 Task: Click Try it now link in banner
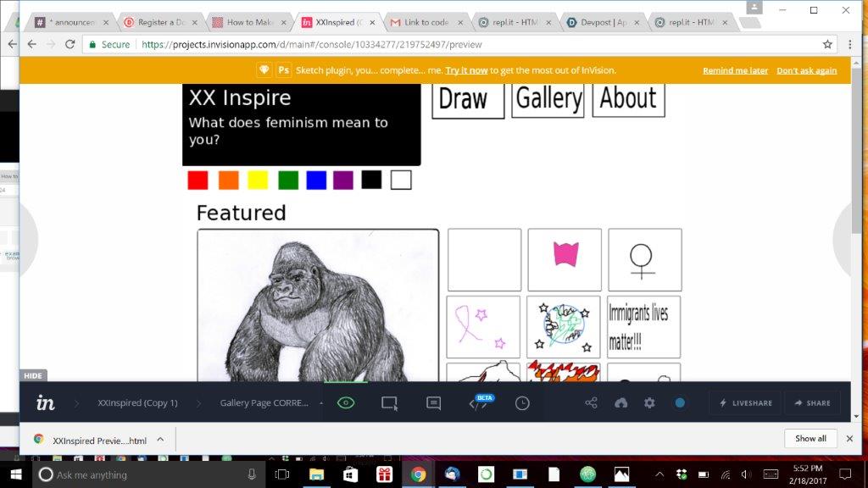pos(467,70)
